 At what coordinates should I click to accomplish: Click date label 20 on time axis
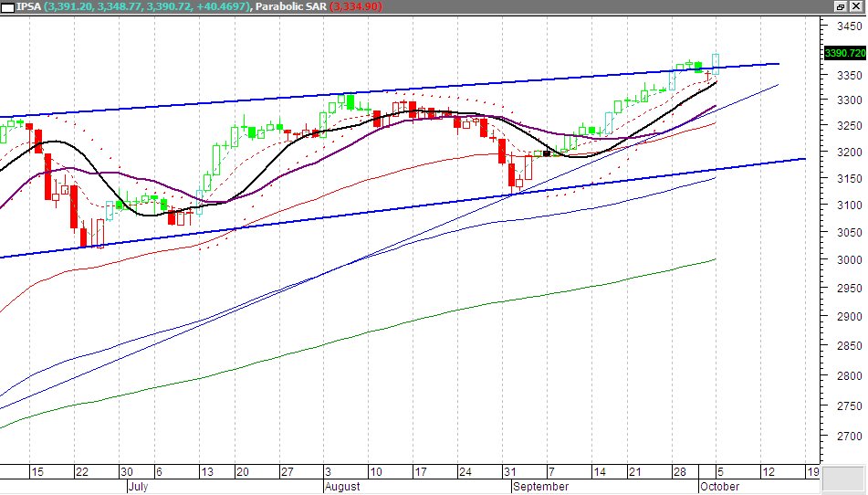[x=243, y=472]
